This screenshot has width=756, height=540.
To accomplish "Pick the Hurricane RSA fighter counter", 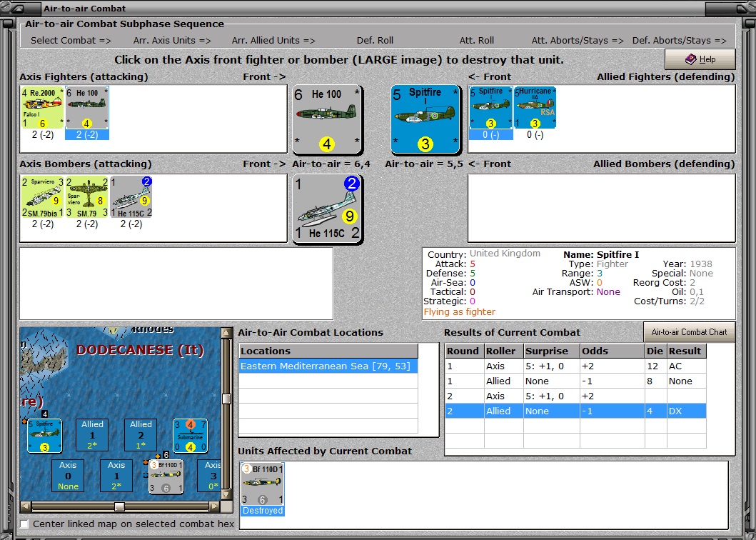I will point(535,108).
